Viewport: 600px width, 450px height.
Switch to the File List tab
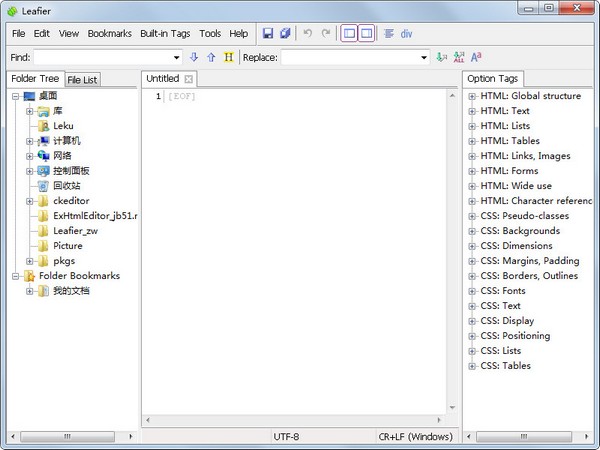tap(82, 80)
